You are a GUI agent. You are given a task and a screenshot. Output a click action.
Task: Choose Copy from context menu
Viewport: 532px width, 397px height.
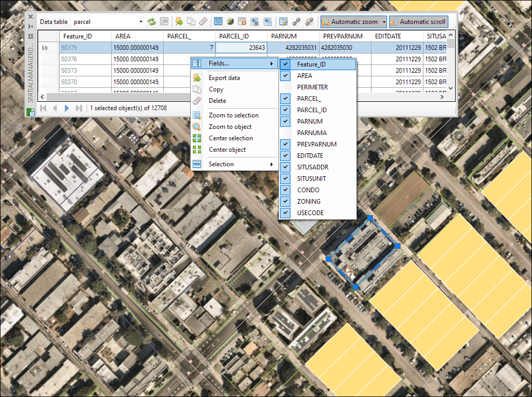(x=235, y=89)
